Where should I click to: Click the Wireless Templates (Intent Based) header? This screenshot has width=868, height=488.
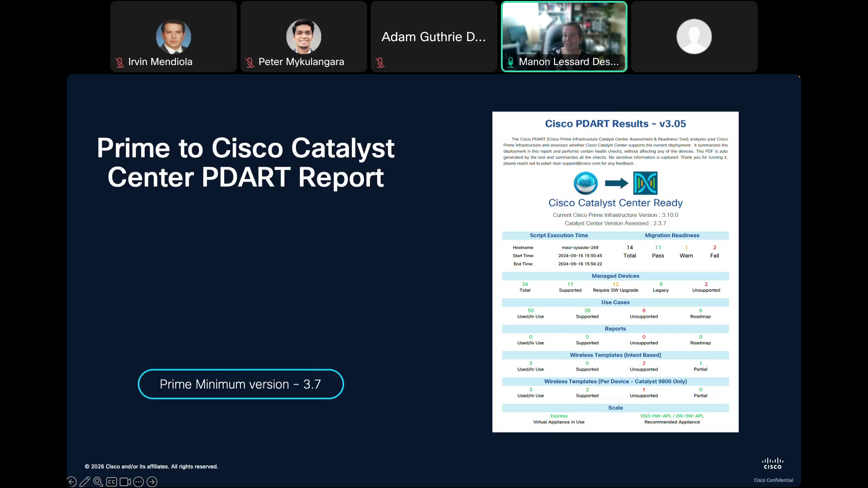[x=615, y=355]
